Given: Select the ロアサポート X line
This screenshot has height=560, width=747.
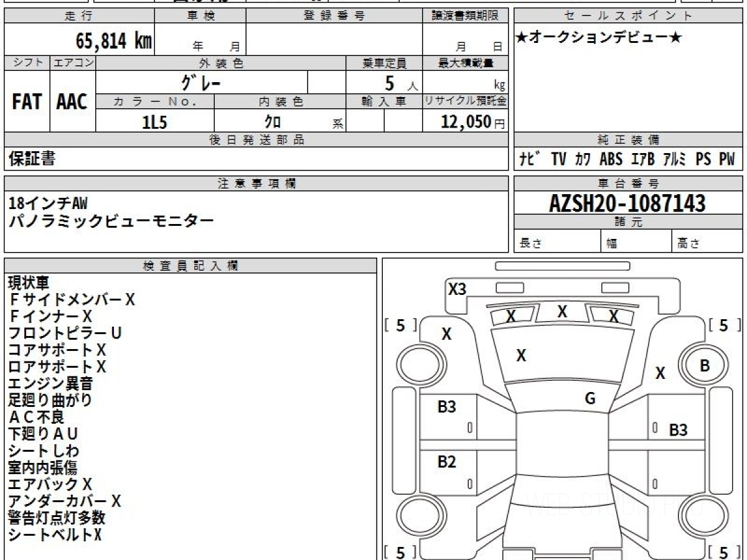Looking at the screenshot, I should point(57,367).
